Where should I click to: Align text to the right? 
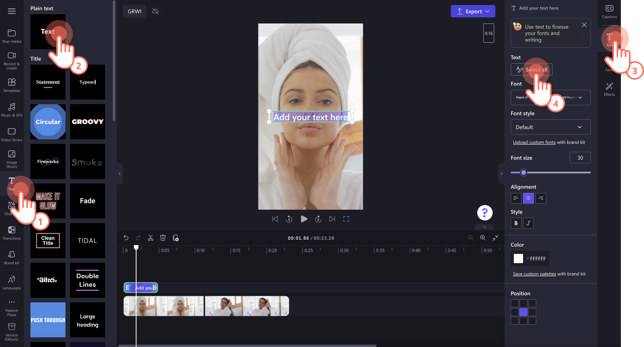(541, 198)
